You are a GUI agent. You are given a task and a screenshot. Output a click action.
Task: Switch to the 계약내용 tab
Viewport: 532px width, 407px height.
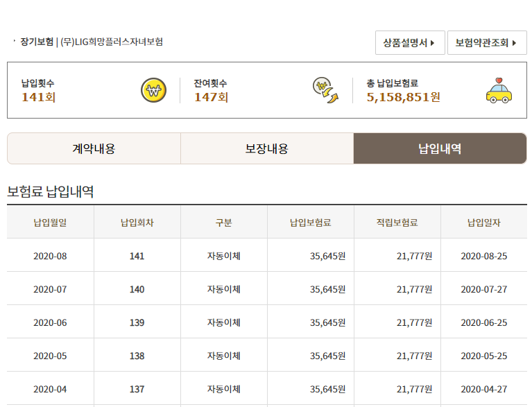click(94, 148)
